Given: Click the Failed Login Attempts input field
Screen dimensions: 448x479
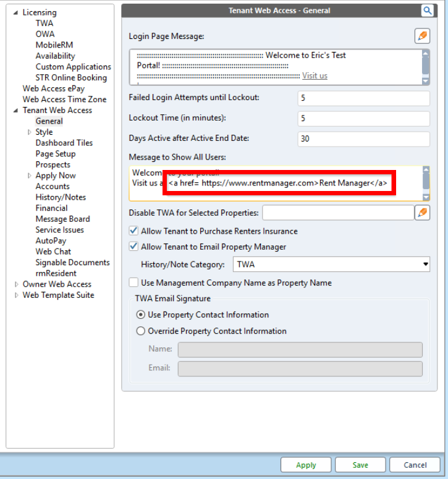Looking at the screenshot, I should (363, 98).
